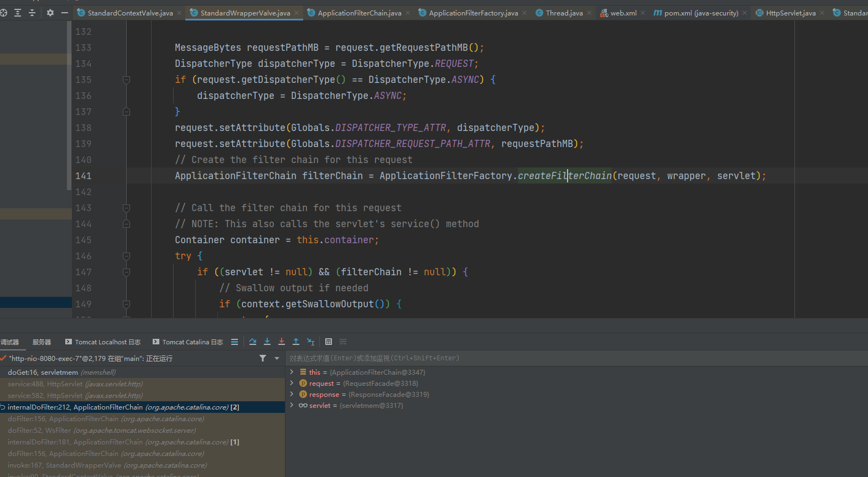Click the red Force Step Into icon
Screen dimensions: 868x477
[282, 342]
